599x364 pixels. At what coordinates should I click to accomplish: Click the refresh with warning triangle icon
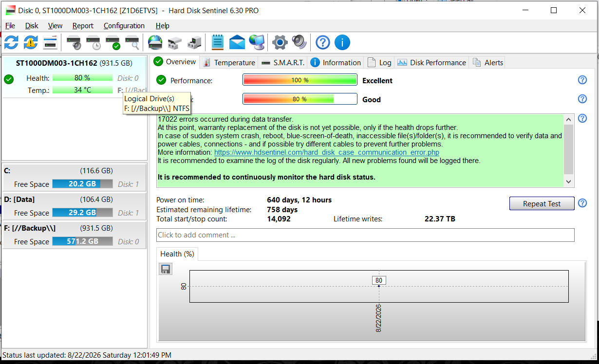pyautogui.click(x=31, y=42)
